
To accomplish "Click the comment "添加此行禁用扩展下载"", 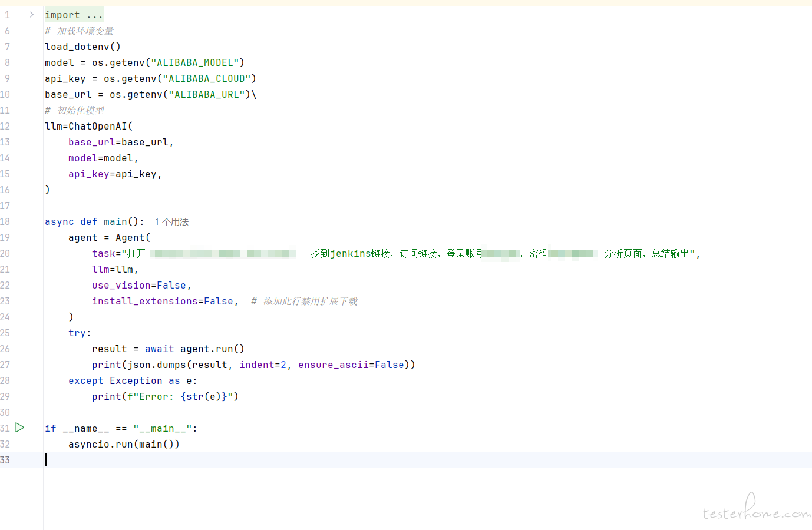I will [310, 302].
